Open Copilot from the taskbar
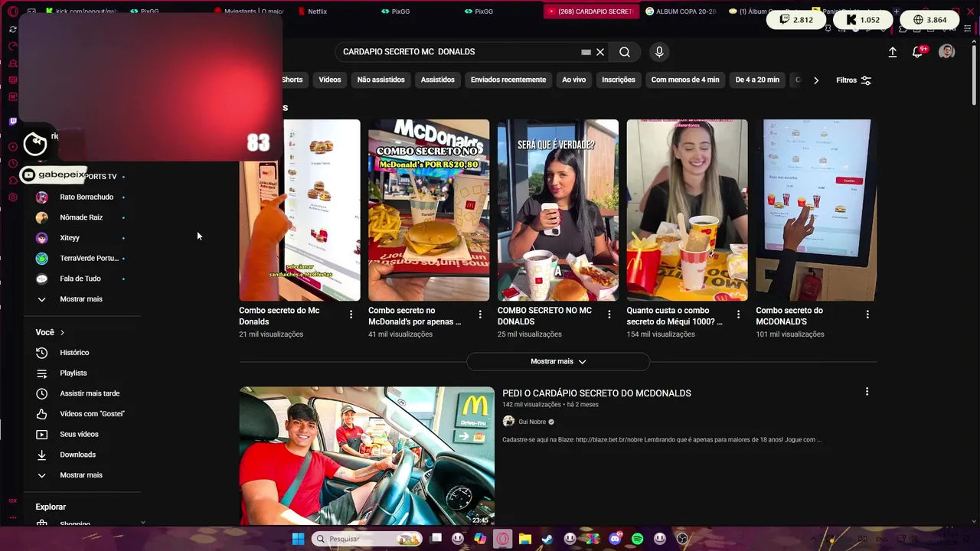 click(479, 539)
